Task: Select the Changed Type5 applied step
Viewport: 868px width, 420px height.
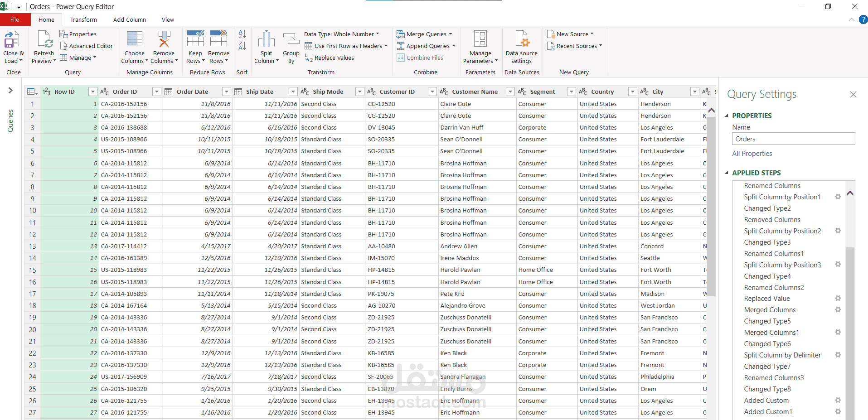Action: click(x=767, y=321)
